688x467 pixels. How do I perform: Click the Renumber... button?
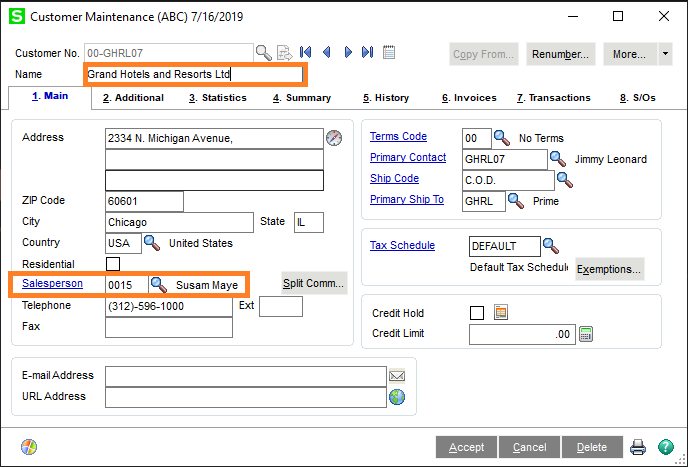pos(561,54)
